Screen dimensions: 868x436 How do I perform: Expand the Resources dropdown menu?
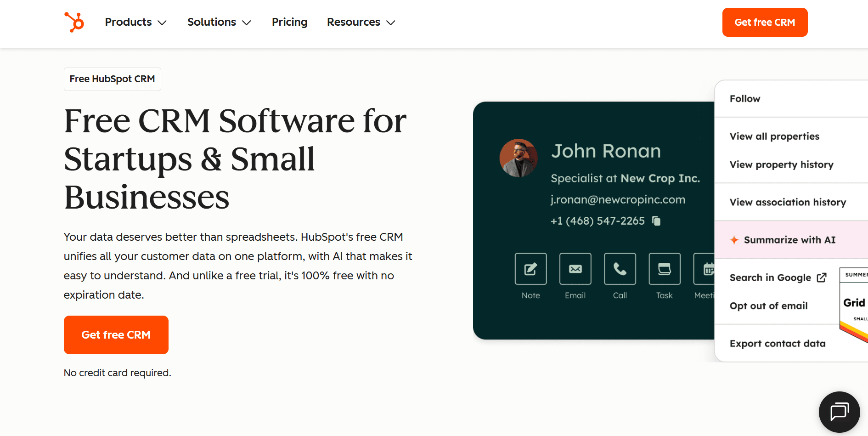[361, 22]
